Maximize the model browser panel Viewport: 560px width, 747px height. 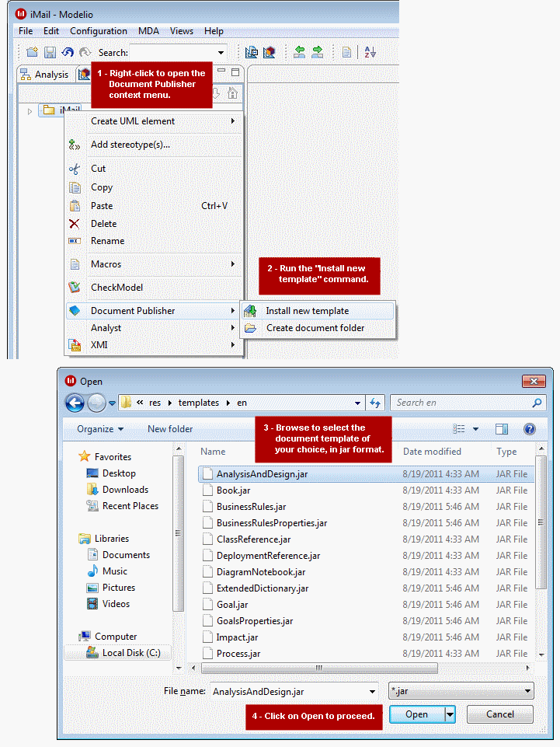click(235, 72)
